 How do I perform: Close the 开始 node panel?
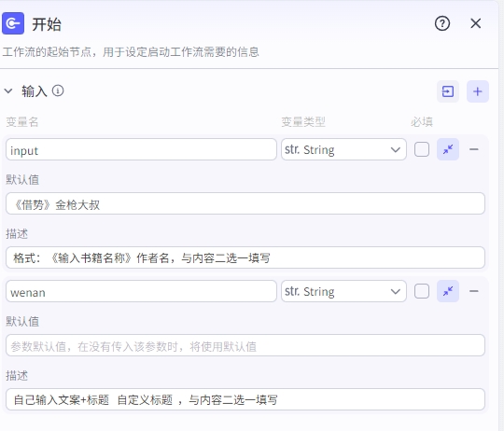point(476,23)
